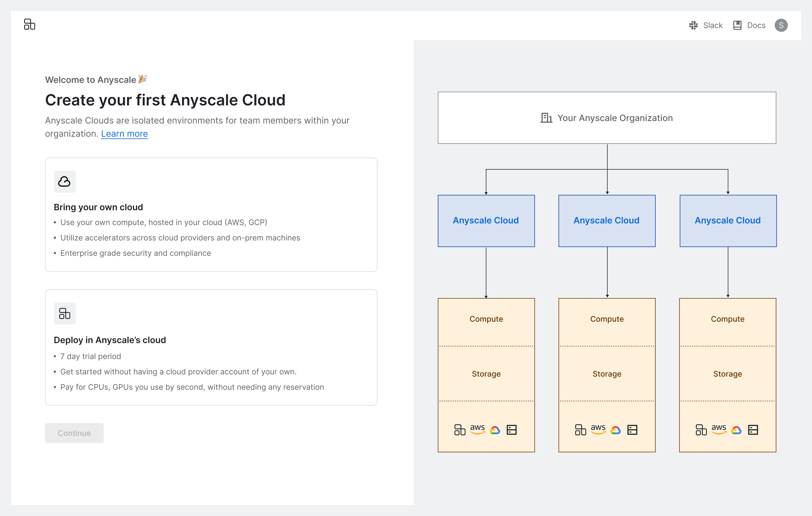812x516 pixels.
Task: Click the Anyscale logo in the header
Action: pyautogui.click(x=30, y=24)
